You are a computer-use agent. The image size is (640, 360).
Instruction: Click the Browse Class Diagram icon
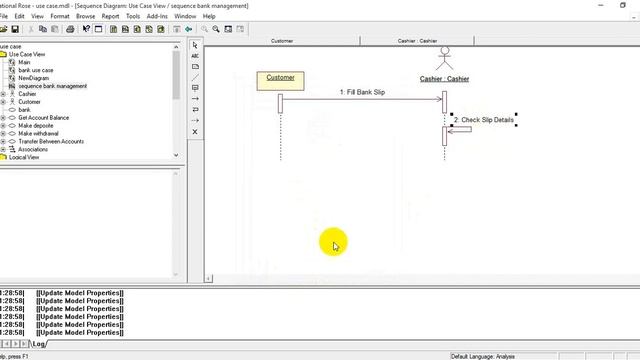(113, 29)
